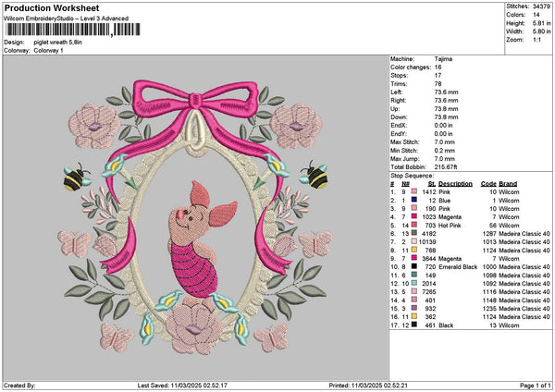Click the Colors value 14
Viewport: 555px width, 392px height.
[x=536, y=15]
